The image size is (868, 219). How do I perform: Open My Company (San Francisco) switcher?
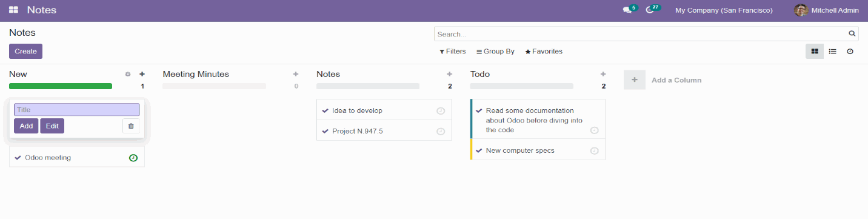(x=724, y=10)
